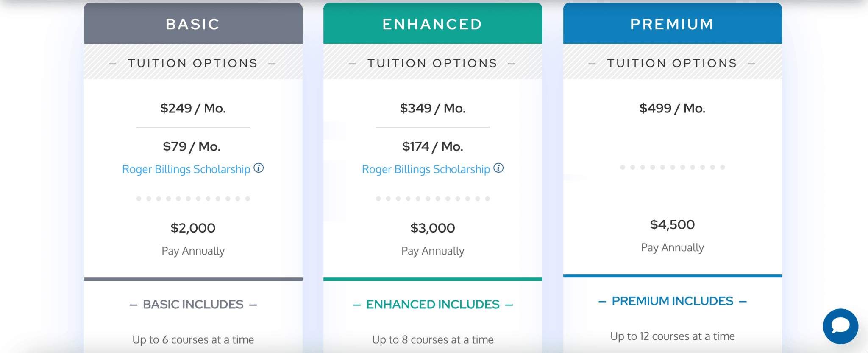Select the $4,500 annual payment option
Viewport: 868px width, 353px height.
tap(672, 224)
